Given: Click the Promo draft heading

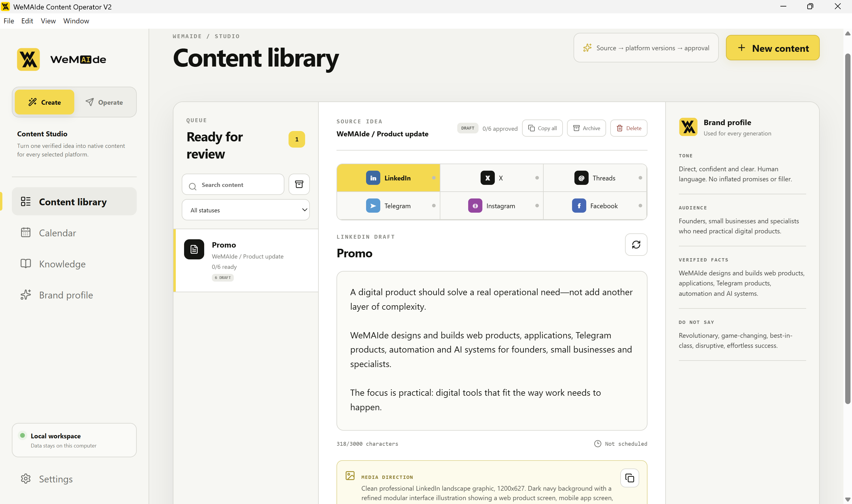Looking at the screenshot, I should pos(354,253).
